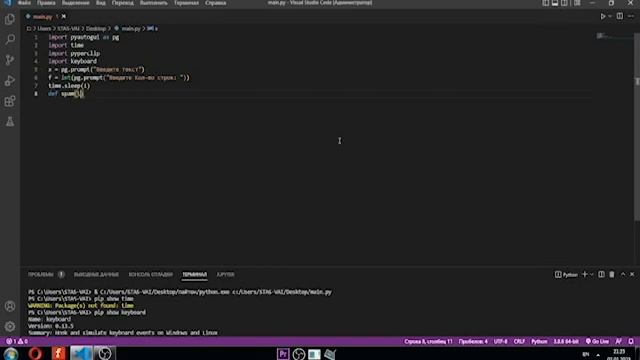This screenshot has width=640, height=360.
Task: Open the editor More Actions ellipsis
Action: click(631, 16)
